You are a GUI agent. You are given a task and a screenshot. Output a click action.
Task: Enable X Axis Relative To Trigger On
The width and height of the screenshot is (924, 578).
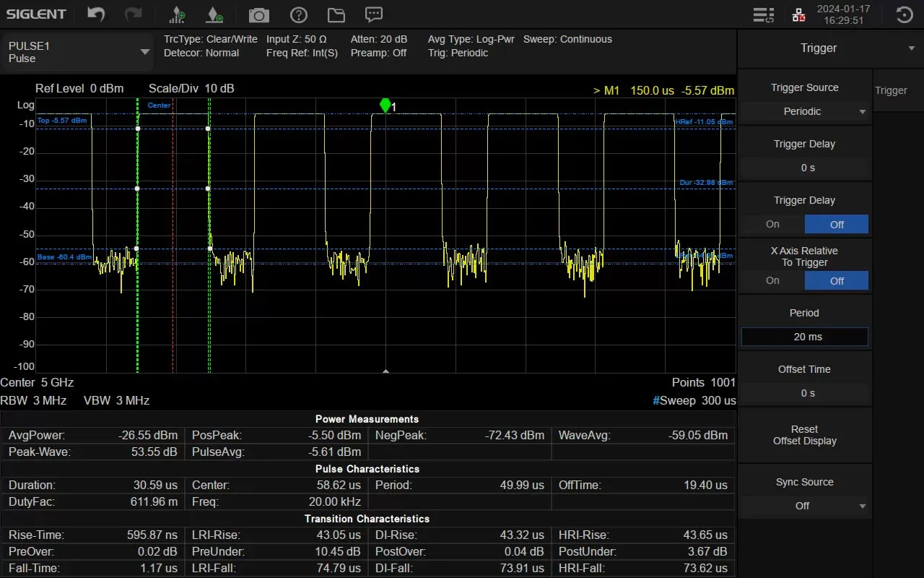coord(772,280)
